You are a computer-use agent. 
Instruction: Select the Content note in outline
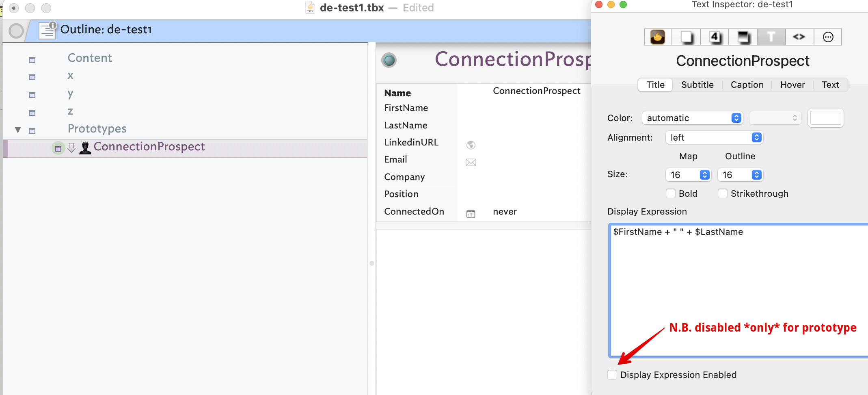(90, 58)
